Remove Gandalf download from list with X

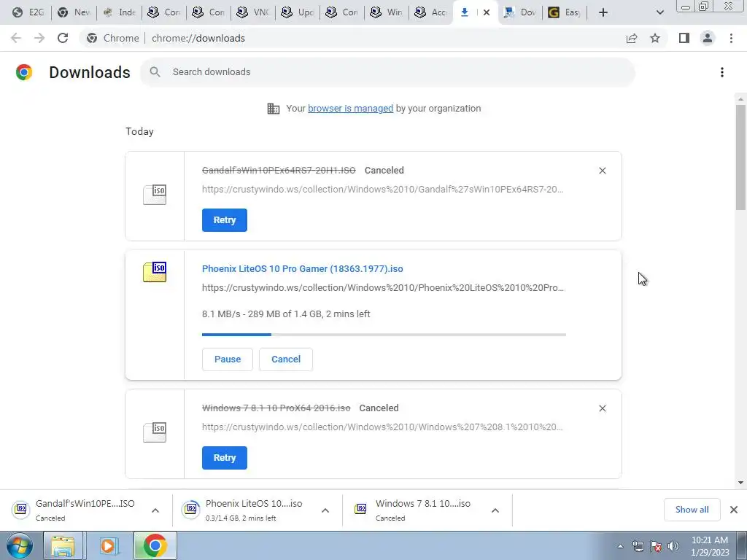click(x=603, y=171)
